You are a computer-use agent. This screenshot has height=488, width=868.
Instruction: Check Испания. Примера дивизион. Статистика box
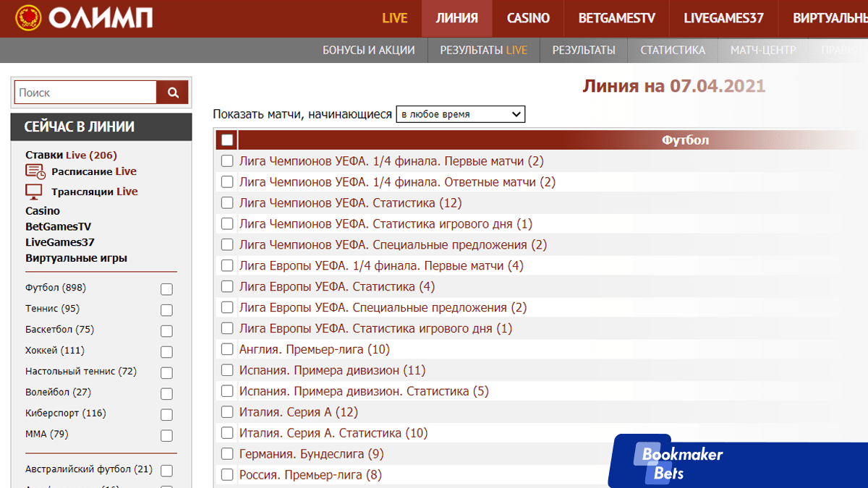[227, 392]
